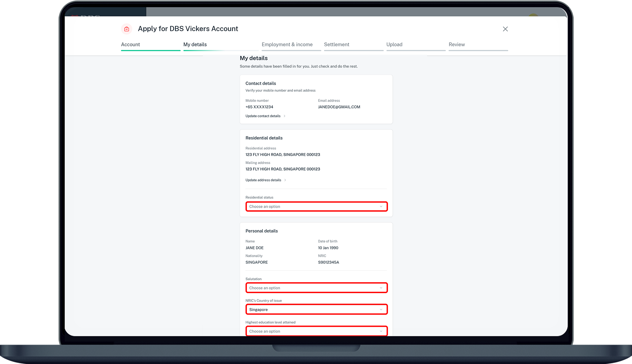Click the My details page heading
This screenshot has height=364, width=632.
(x=254, y=58)
